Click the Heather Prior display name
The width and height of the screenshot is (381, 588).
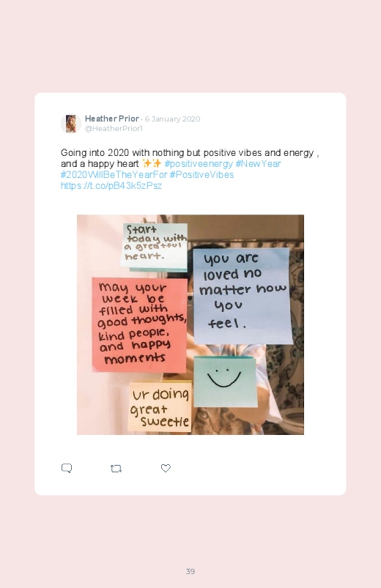[112, 119]
